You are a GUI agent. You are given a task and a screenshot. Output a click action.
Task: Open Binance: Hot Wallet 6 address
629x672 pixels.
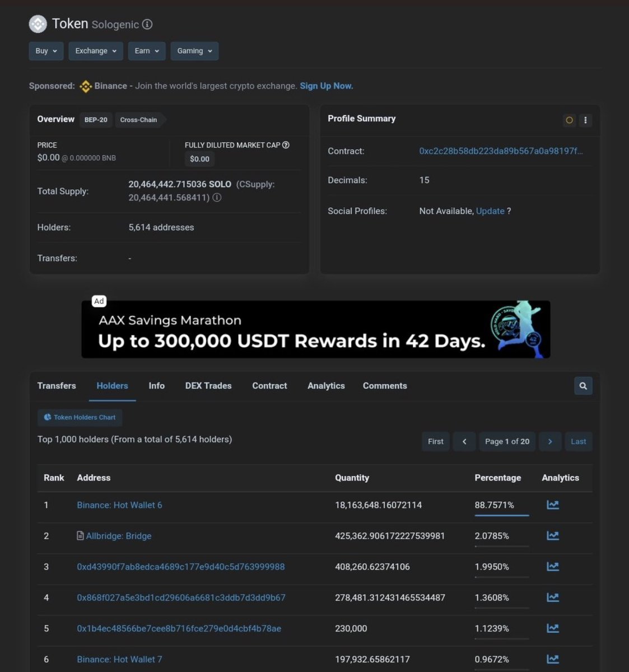pyautogui.click(x=119, y=505)
